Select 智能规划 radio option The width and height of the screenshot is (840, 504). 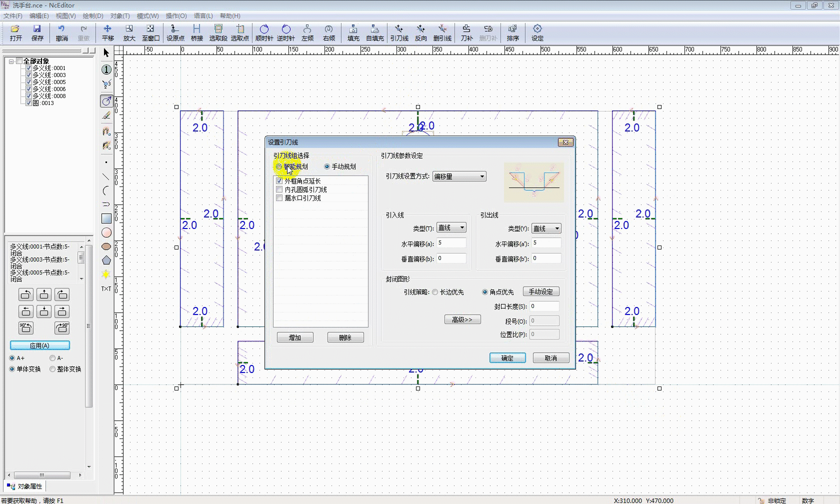click(x=278, y=166)
